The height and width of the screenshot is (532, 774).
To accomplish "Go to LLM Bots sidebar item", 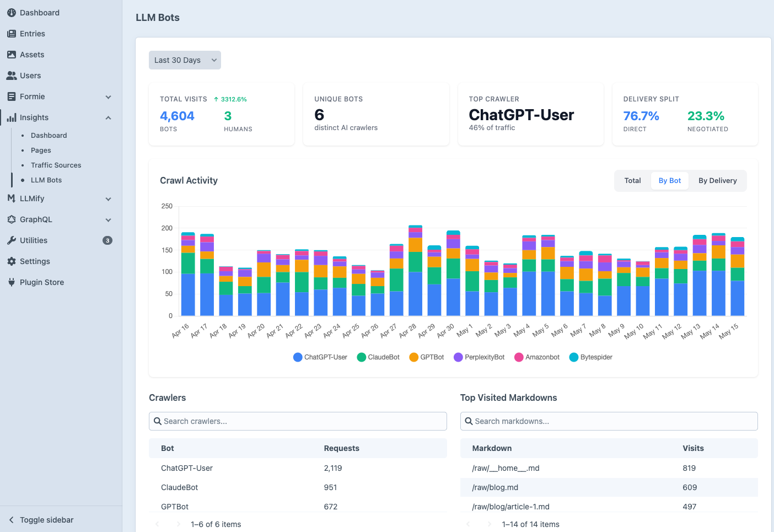I will coord(46,180).
